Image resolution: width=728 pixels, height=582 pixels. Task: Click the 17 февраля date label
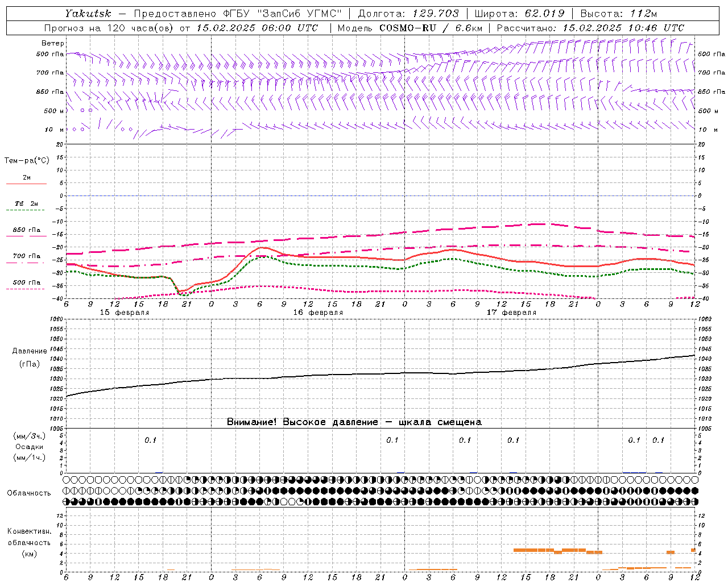tap(511, 313)
